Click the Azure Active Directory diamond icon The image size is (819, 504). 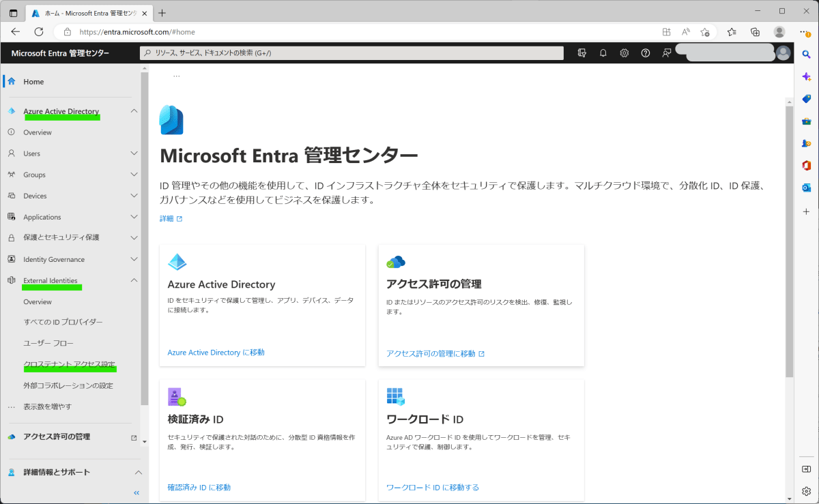11,111
